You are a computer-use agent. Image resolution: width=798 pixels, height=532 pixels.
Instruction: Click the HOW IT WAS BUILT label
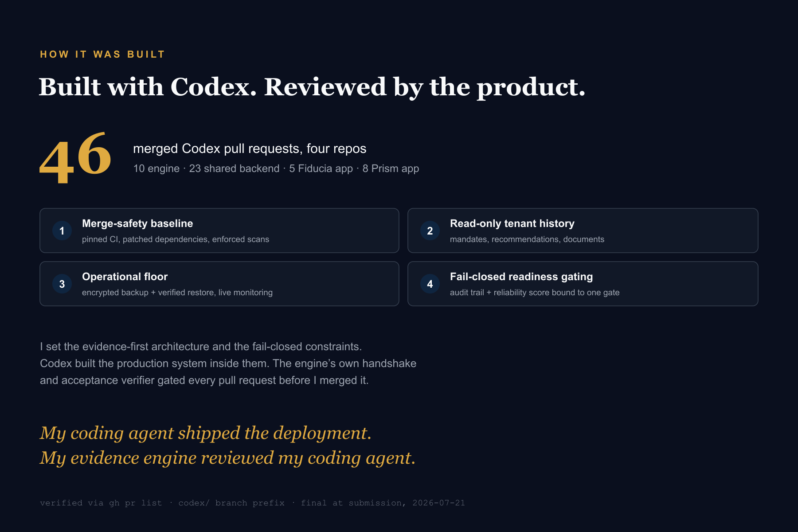(x=102, y=54)
